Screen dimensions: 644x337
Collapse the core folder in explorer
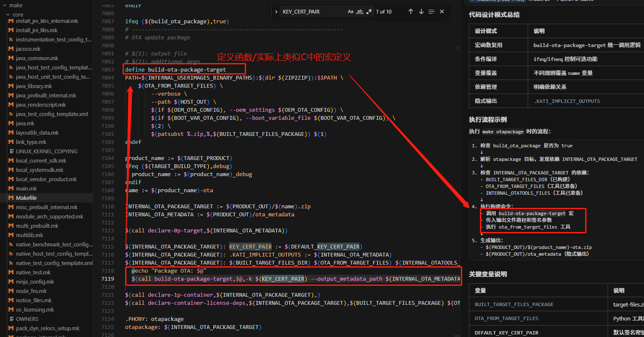8,14
